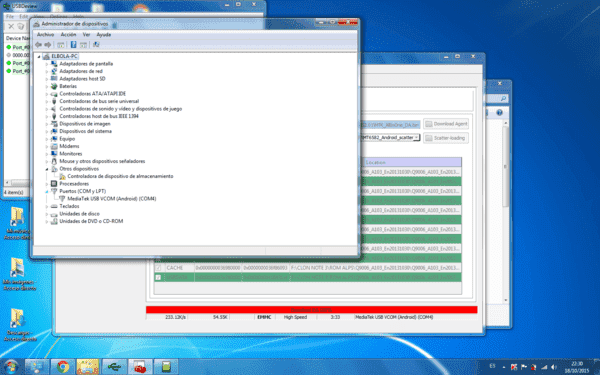Collapse the ELBOLA-PC root node
Image resolution: width=600 pixels, height=375 pixels.
coord(39,57)
